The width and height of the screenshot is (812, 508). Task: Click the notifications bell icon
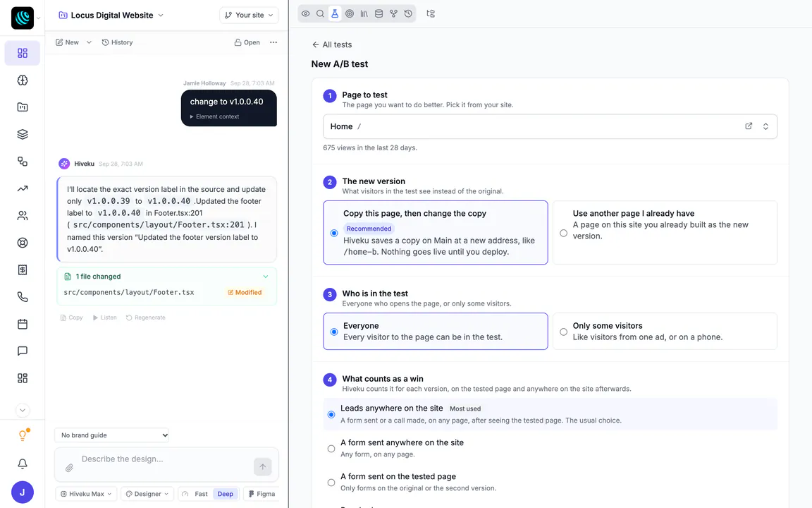click(x=23, y=464)
